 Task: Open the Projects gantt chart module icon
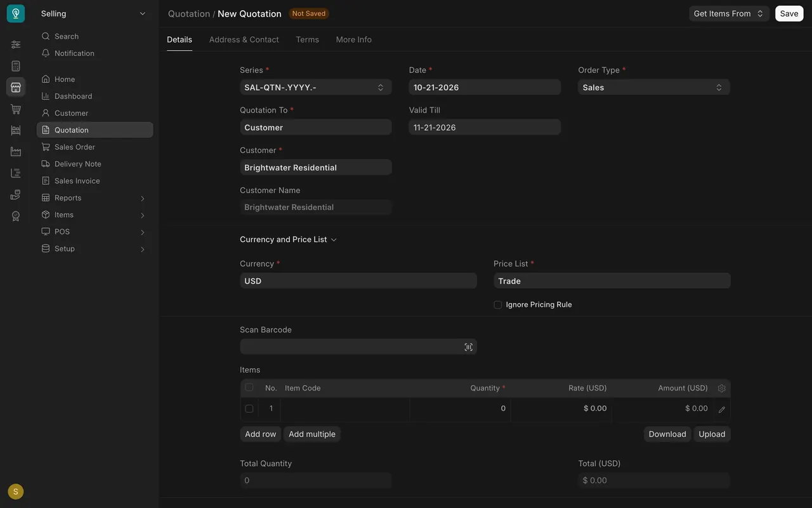(x=16, y=173)
